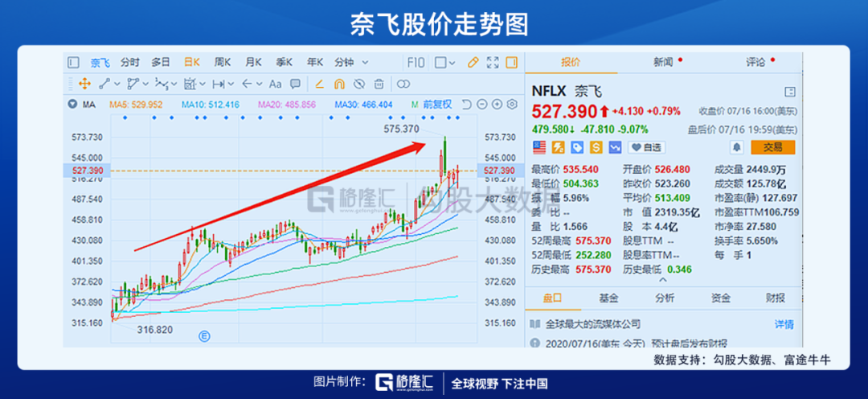Enter fullscreen chart mode

tap(493, 63)
